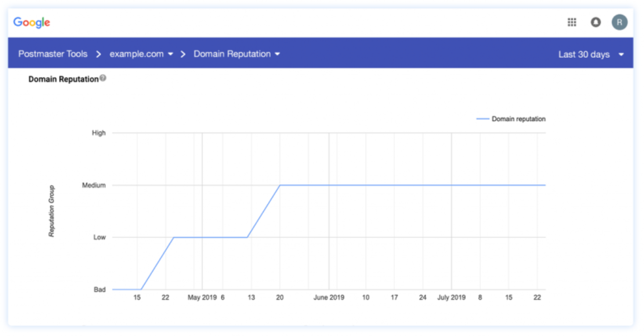This screenshot has width=644, height=336.
Task: Open notifications bell
Action: pyautogui.click(x=596, y=22)
